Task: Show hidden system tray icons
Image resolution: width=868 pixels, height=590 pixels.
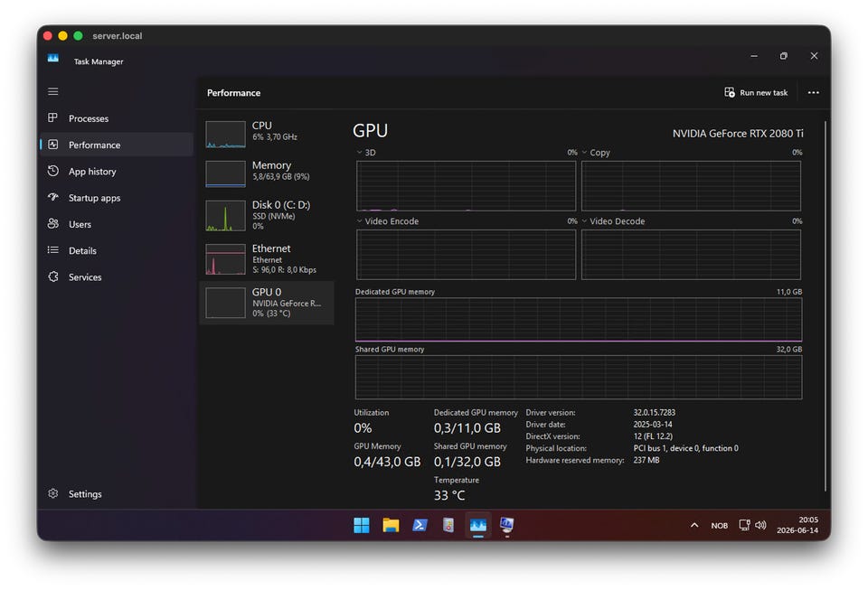Action: 694,525
